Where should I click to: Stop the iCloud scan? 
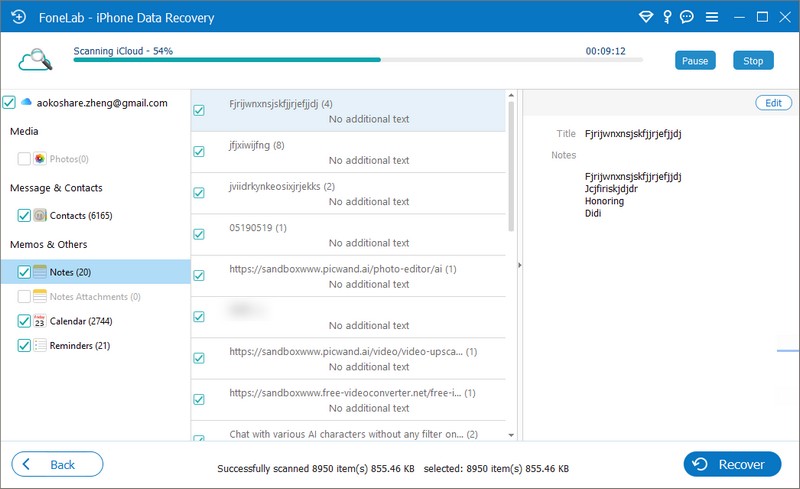pyautogui.click(x=753, y=61)
